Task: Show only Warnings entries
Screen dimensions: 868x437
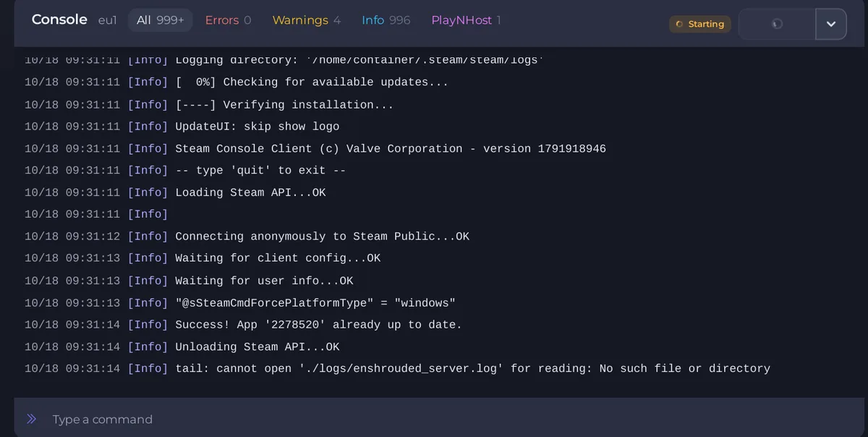Action: tap(306, 20)
